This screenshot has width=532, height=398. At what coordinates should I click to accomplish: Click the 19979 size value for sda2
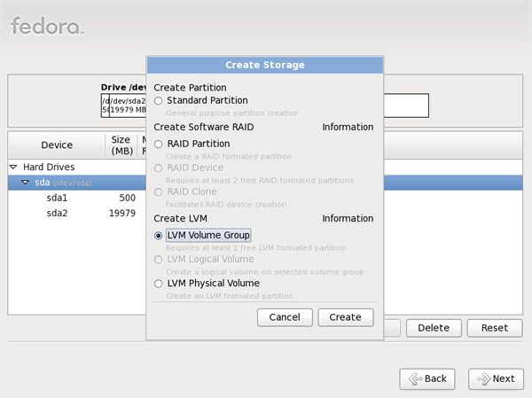(x=122, y=213)
